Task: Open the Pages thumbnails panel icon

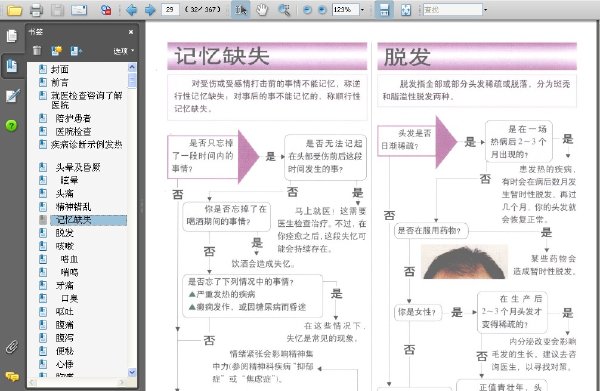Action: click(12, 36)
